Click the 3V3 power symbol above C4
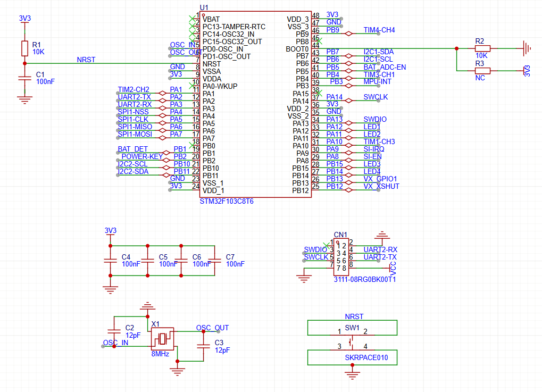This screenshot has width=542, height=392. click(110, 231)
